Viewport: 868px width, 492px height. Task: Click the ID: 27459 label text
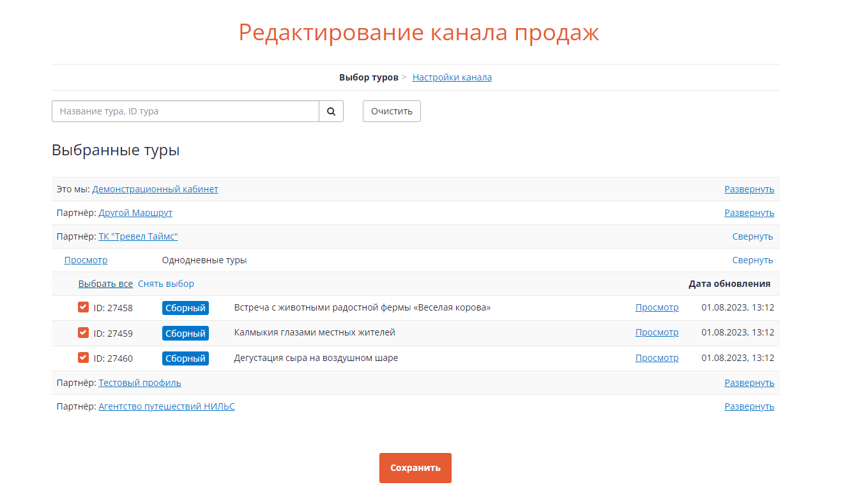click(113, 333)
